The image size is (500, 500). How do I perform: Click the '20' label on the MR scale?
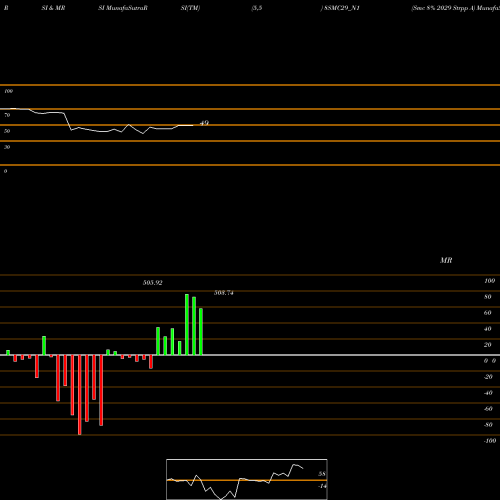point(488,345)
